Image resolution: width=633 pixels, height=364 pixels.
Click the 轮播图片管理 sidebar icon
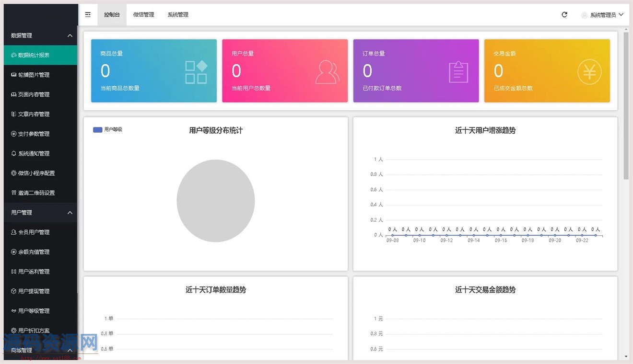[x=14, y=75]
